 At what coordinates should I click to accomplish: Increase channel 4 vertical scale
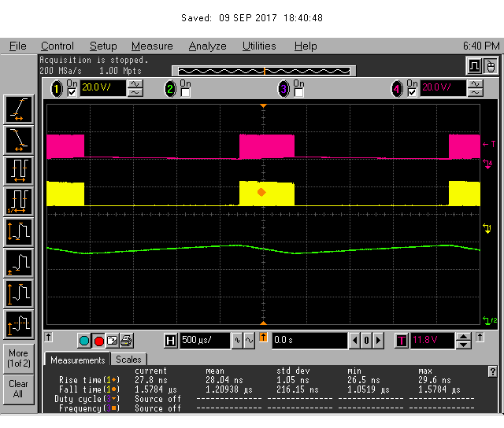[x=476, y=84]
